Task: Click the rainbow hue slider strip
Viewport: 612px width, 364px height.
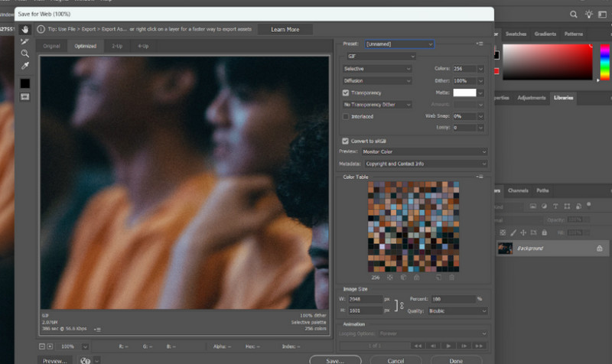Action: 604,62
